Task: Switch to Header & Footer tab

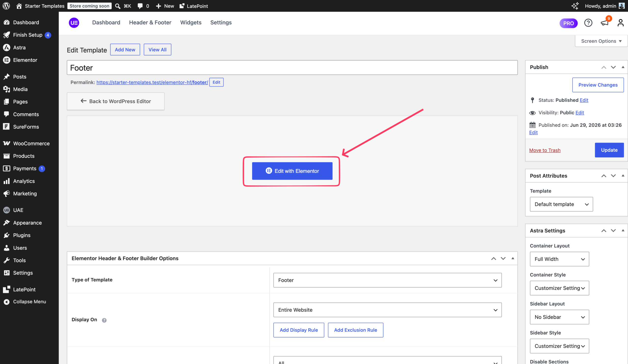Action: [x=150, y=23]
